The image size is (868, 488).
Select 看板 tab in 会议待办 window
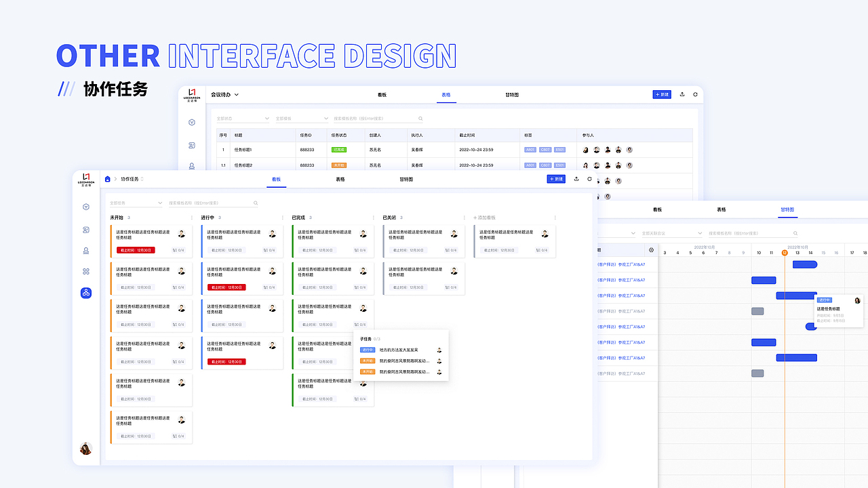click(x=382, y=95)
